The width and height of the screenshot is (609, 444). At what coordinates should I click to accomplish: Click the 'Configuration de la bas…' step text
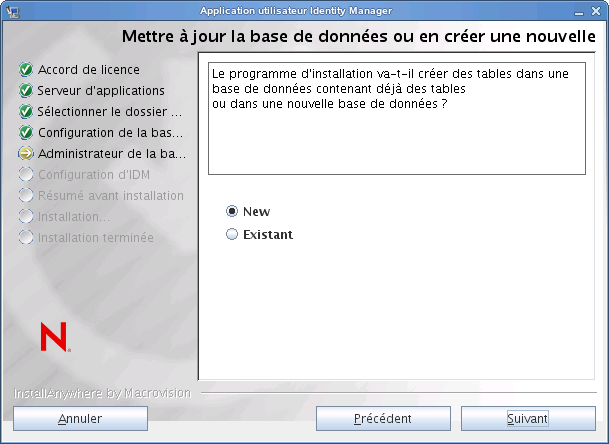[110, 132]
